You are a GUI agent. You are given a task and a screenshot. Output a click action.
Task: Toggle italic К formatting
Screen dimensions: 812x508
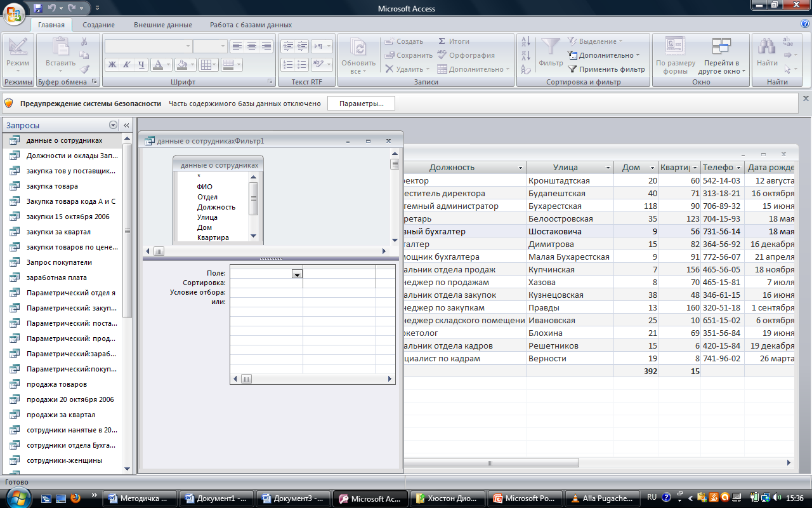[x=127, y=65]
